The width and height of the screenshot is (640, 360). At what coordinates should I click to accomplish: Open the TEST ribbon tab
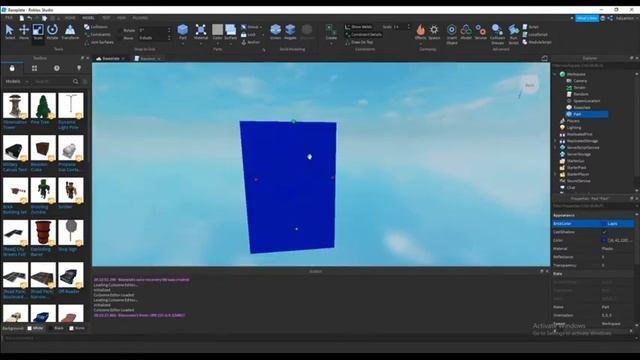106,18
